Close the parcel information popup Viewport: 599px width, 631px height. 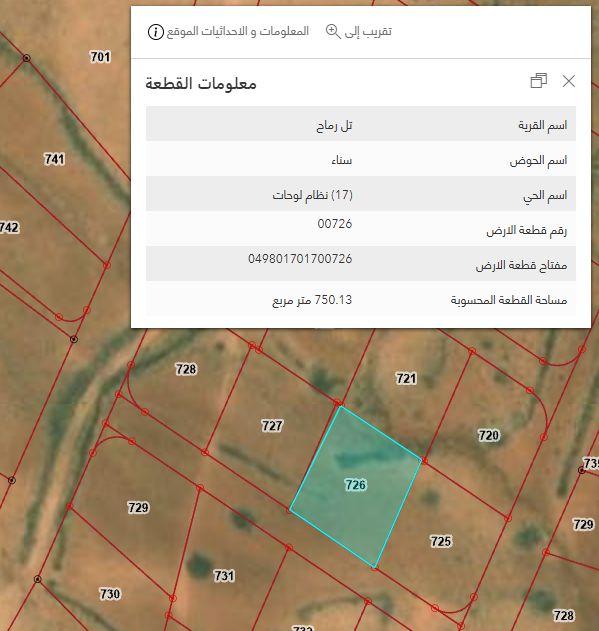[568, 81]
